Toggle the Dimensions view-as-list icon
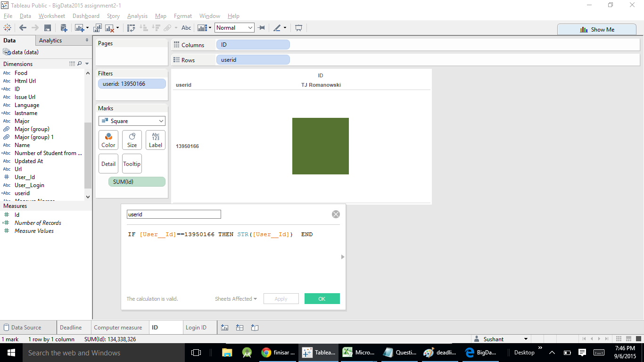This screenshot has width=644, height=362. [72, 64]
